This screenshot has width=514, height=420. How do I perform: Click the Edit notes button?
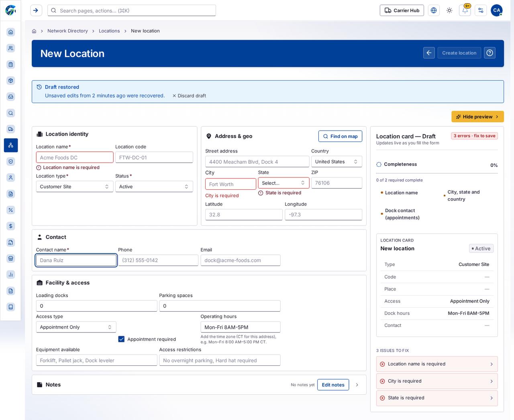(333, 385)
